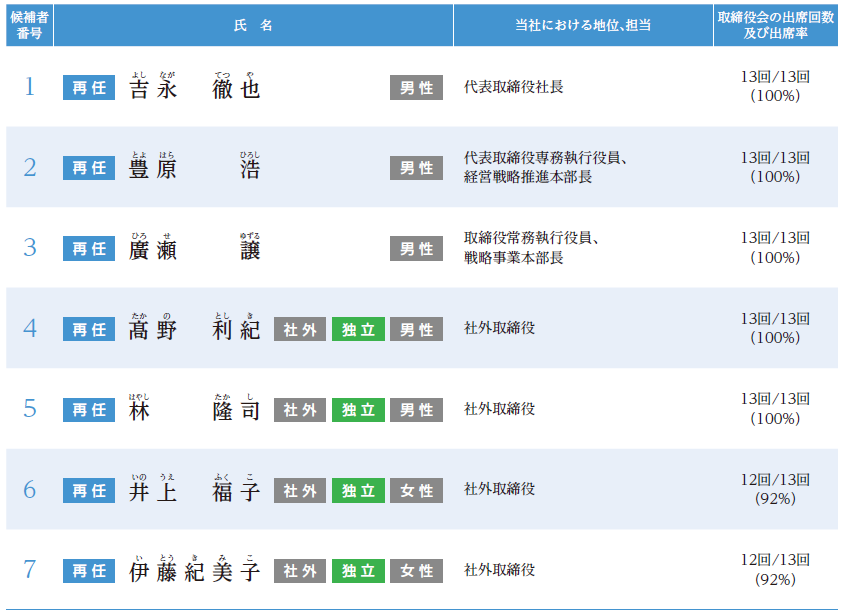Select the green 独立 badge for 伊藤紀美子
Screen dimensions: 847x616
click(x=358, y=571)
